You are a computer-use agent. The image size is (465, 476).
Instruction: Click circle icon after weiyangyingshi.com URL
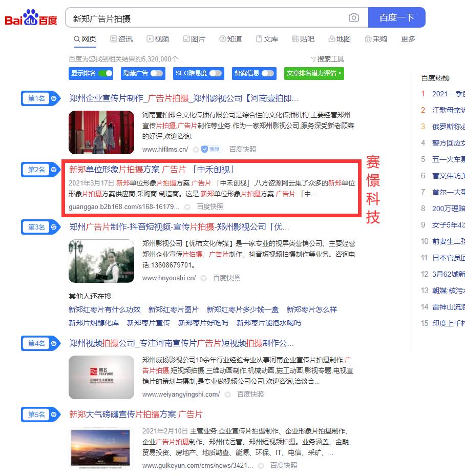[228, 395]
